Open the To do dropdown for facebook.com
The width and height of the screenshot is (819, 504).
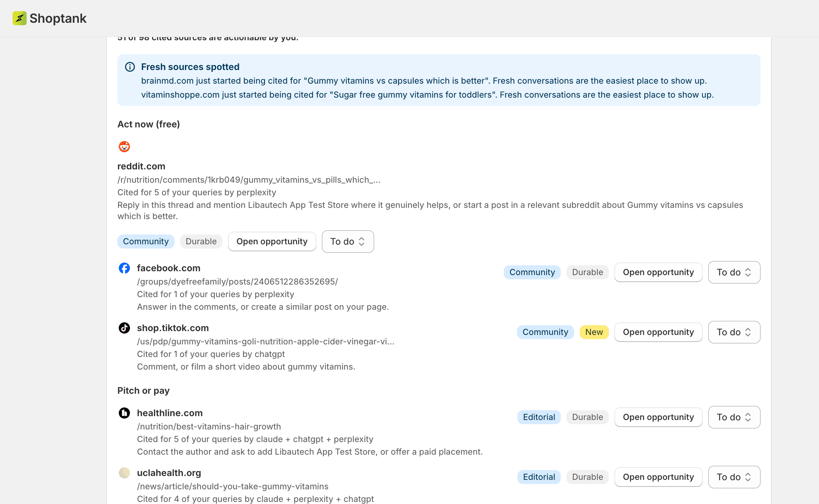pos(734,272)
